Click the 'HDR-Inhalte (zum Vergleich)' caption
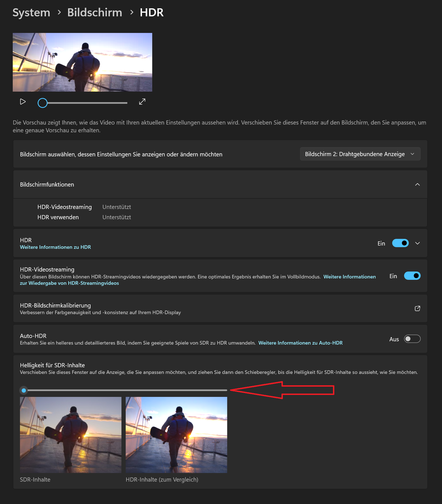 pos(162,480)
